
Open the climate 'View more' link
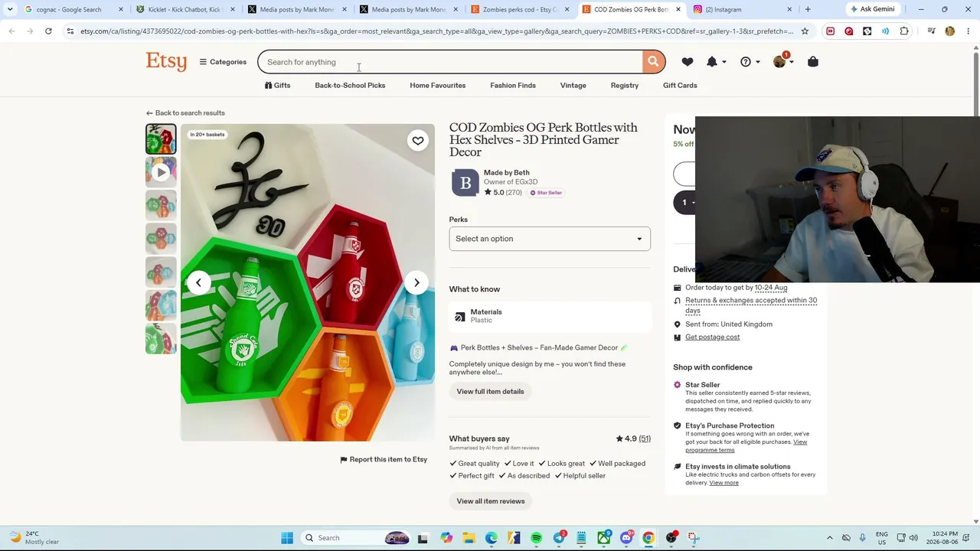[724, 483]
